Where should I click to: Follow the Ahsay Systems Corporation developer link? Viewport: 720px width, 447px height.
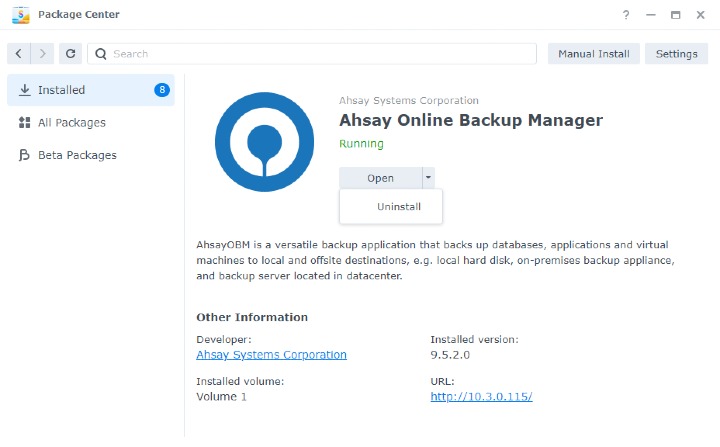pyautogui.click(x=271, y=355)
